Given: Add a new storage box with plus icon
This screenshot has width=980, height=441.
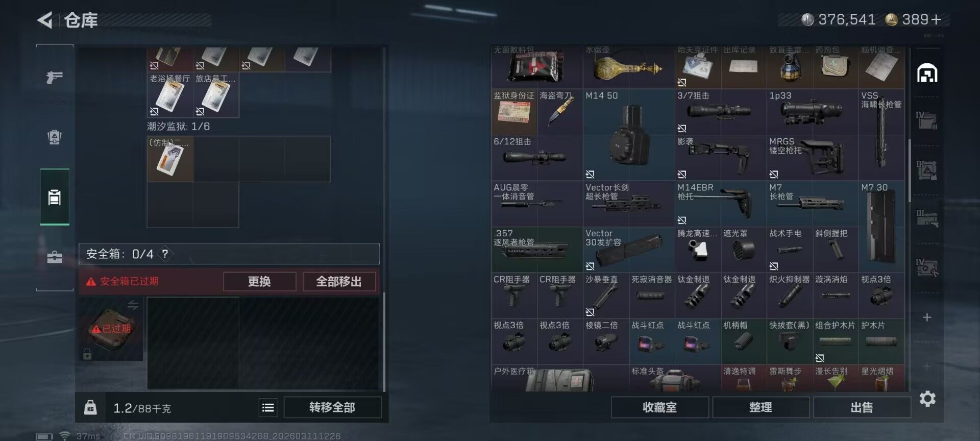Looking at the screenshot, I should tap(927, 317).
